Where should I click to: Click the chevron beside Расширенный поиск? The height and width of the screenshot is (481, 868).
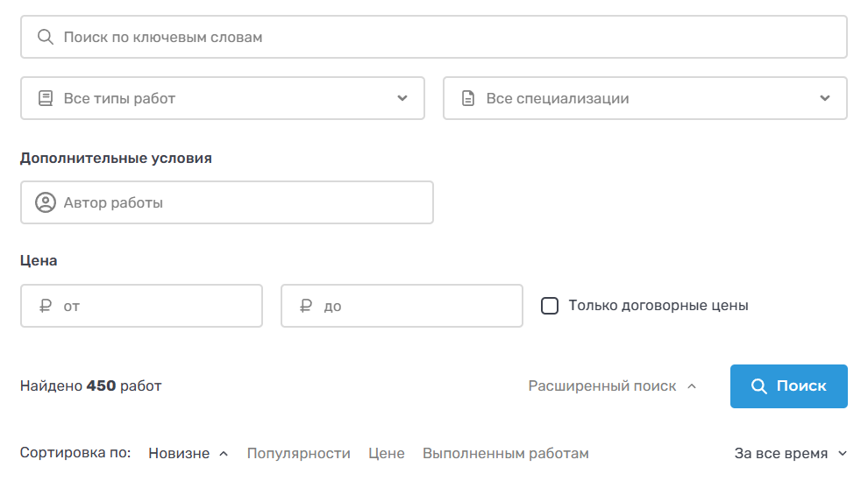tap(692, 386)
